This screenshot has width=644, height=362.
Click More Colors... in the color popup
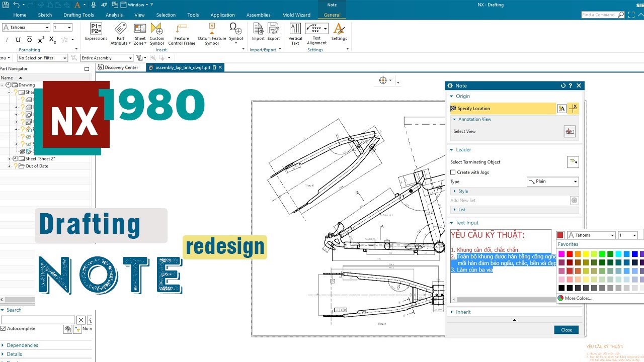[579, 298]
